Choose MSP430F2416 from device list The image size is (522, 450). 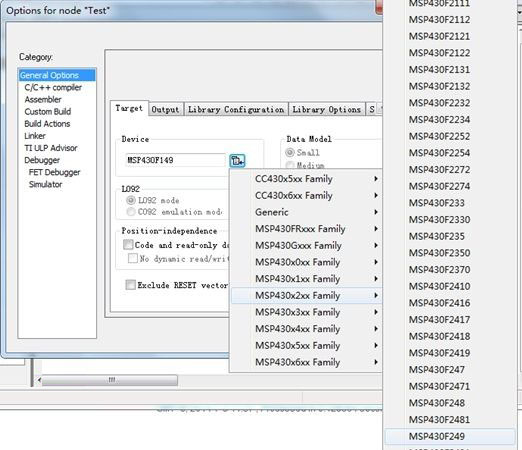pos(449,303)
